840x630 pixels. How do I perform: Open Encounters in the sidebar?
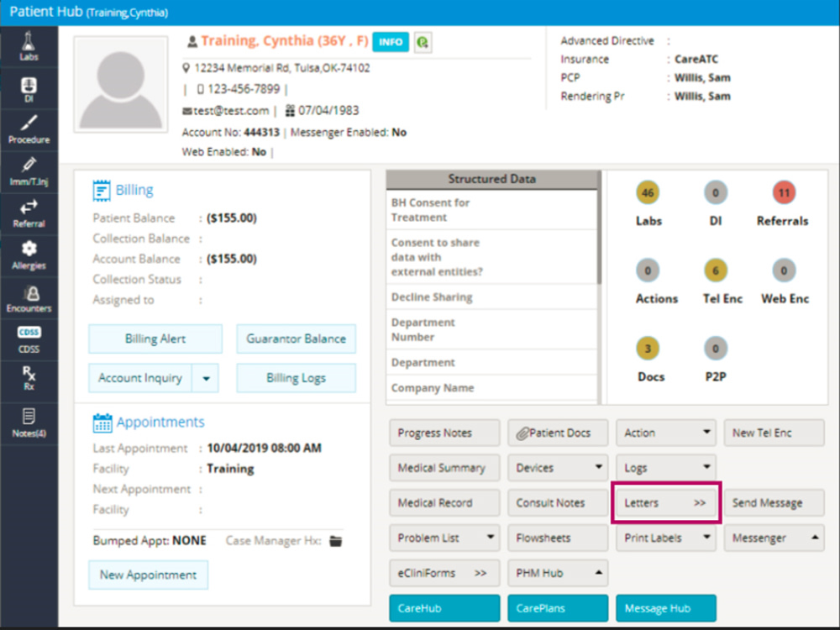(29, 298)
